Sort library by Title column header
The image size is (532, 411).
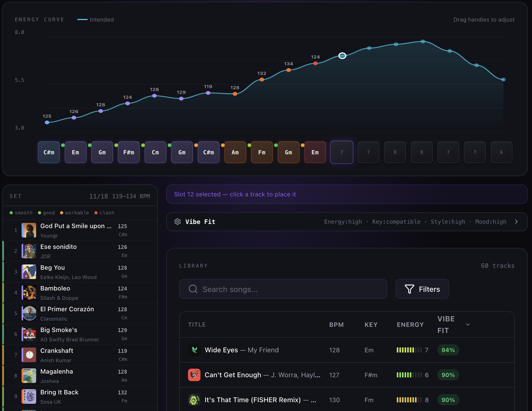(x=197, y=324)
